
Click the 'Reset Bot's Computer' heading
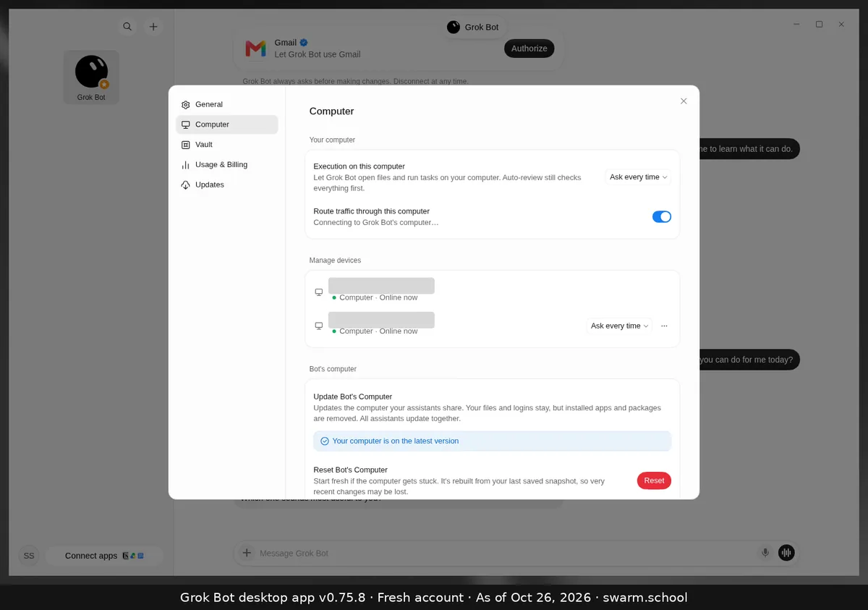[350, 470]
